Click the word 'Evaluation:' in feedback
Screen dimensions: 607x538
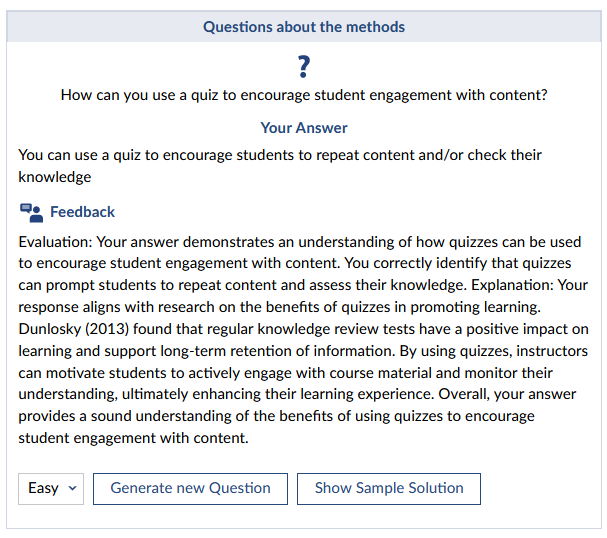click(x=56, y=242)
